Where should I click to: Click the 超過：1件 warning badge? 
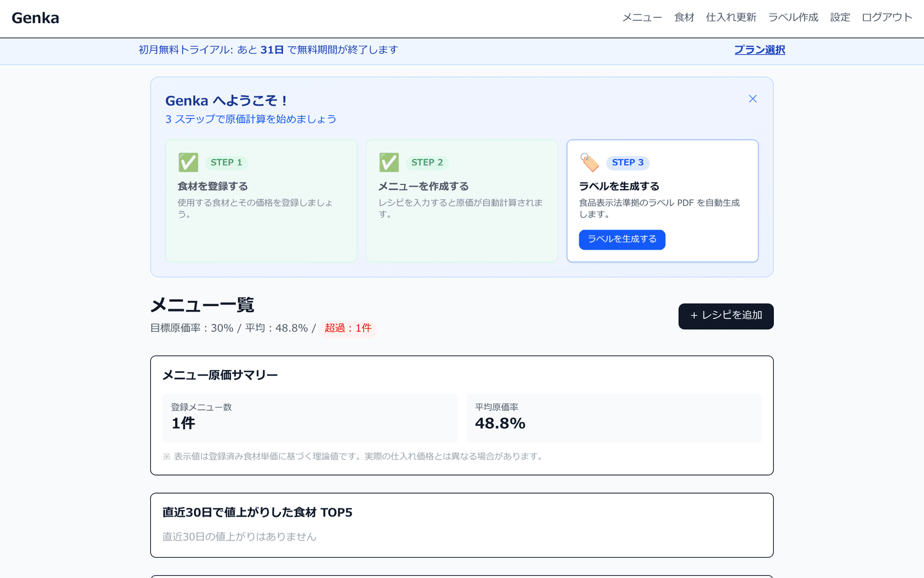[348, 328]
